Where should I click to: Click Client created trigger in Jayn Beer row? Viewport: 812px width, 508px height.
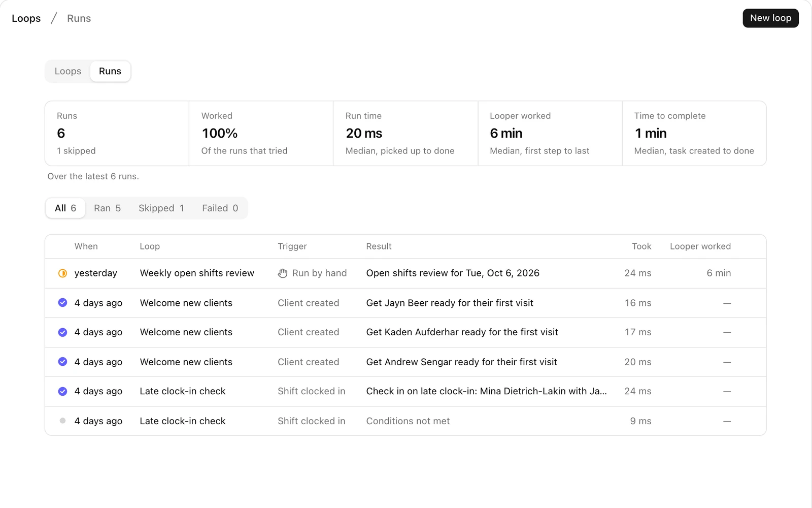click(x=309, y=303)
